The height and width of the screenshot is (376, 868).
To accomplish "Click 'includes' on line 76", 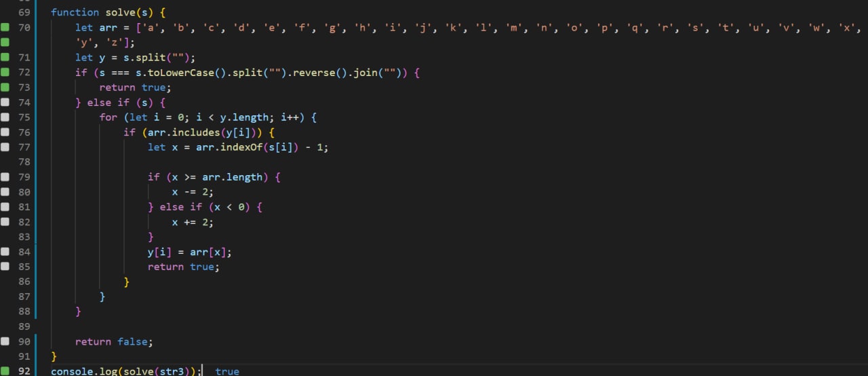I will [x=197, y=132].
